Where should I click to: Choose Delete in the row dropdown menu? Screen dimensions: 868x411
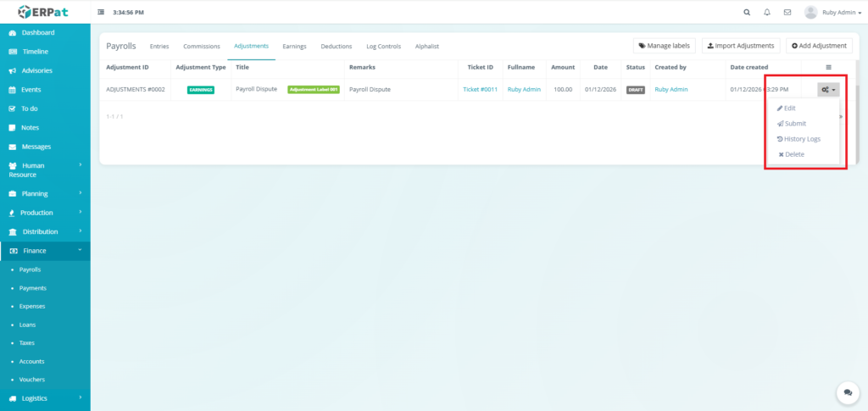[x=793, y=154]
